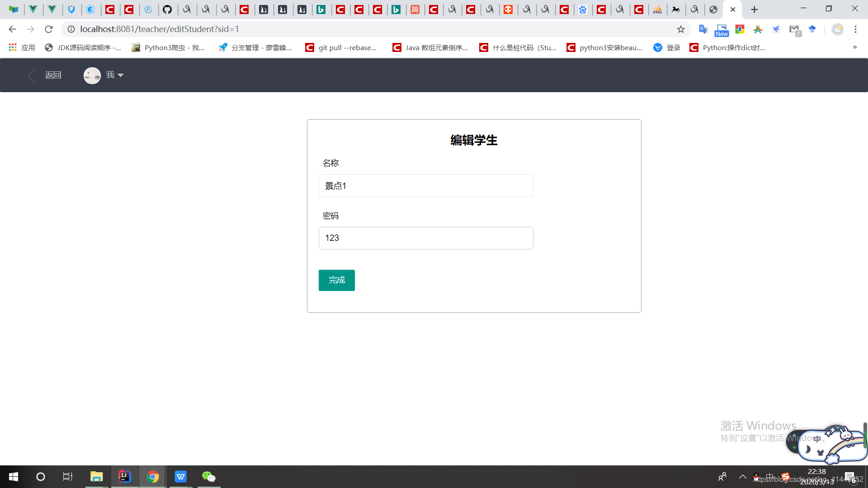868x488 pixels.
Task: Click the 完成 button to save the student
Action: pos(336,280)
